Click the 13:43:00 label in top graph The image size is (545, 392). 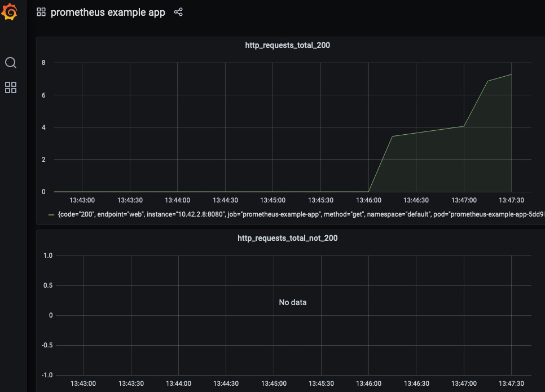point(82,200)
